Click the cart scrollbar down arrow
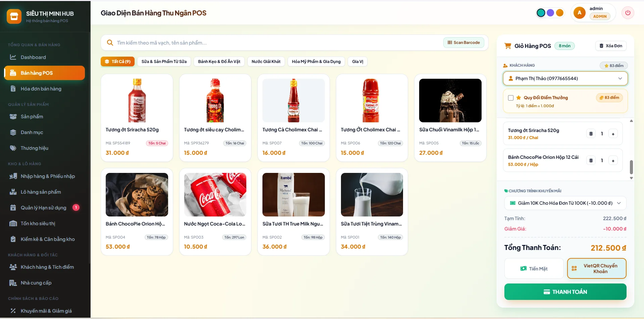The image size is (644, 319). click(x=631, y=178)
